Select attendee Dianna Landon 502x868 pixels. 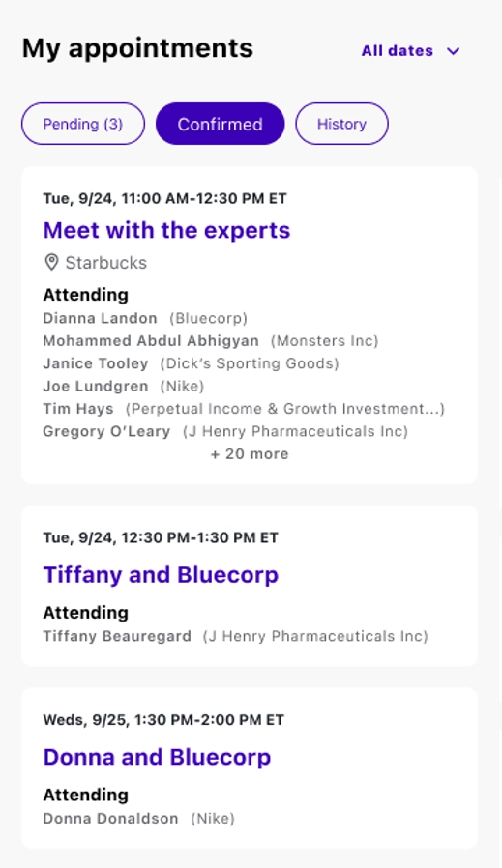(x=100, y=318)
